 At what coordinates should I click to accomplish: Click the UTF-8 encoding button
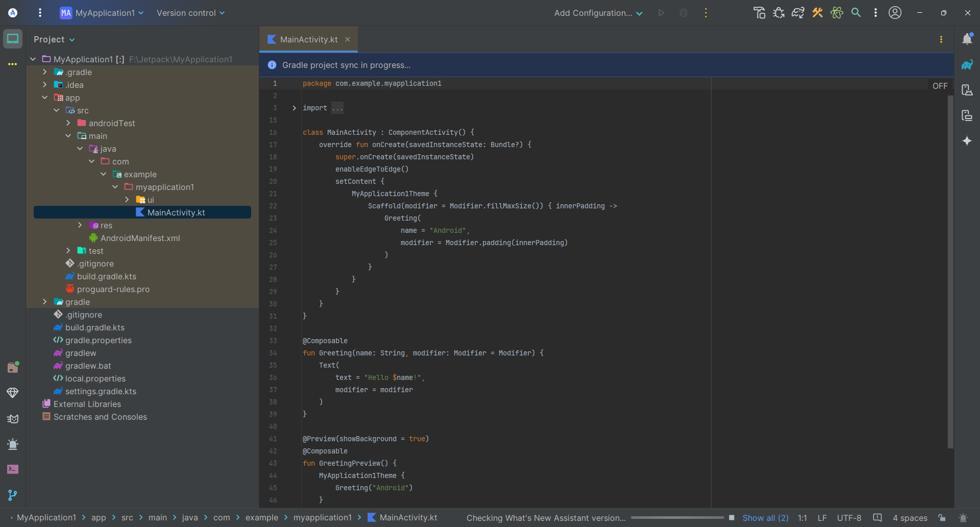(x=849, y=518)
